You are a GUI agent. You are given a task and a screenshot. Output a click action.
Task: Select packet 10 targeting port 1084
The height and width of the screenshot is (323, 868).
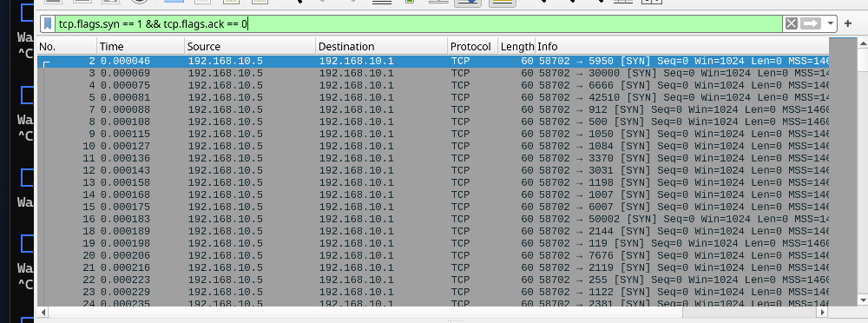[x=433, y=146]
